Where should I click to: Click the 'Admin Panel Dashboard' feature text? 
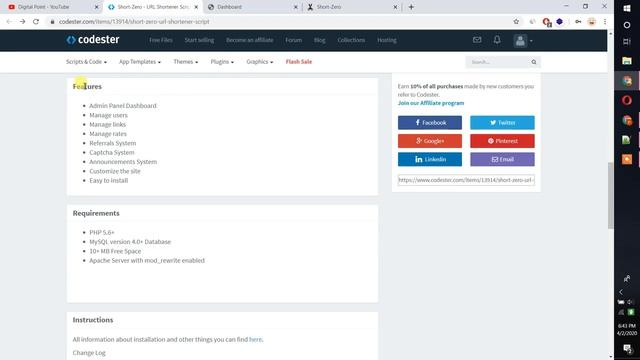point(123,105)
